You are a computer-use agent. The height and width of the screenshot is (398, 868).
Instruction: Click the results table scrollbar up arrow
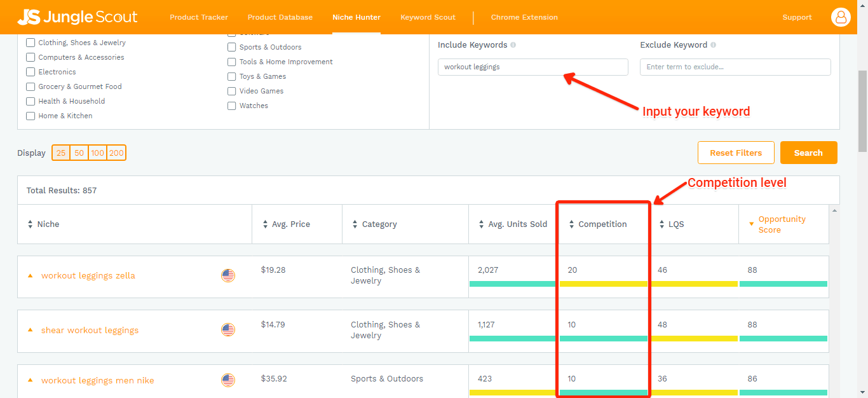pos(834,210)
